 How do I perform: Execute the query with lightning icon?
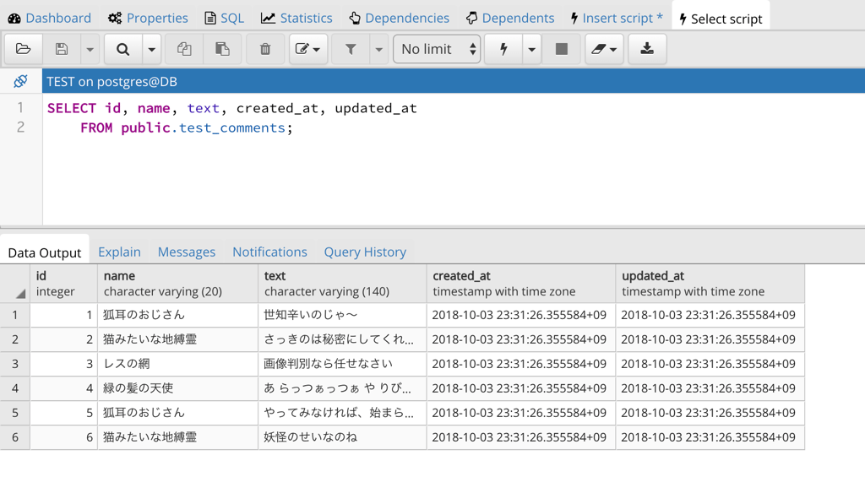coord(502,49)
